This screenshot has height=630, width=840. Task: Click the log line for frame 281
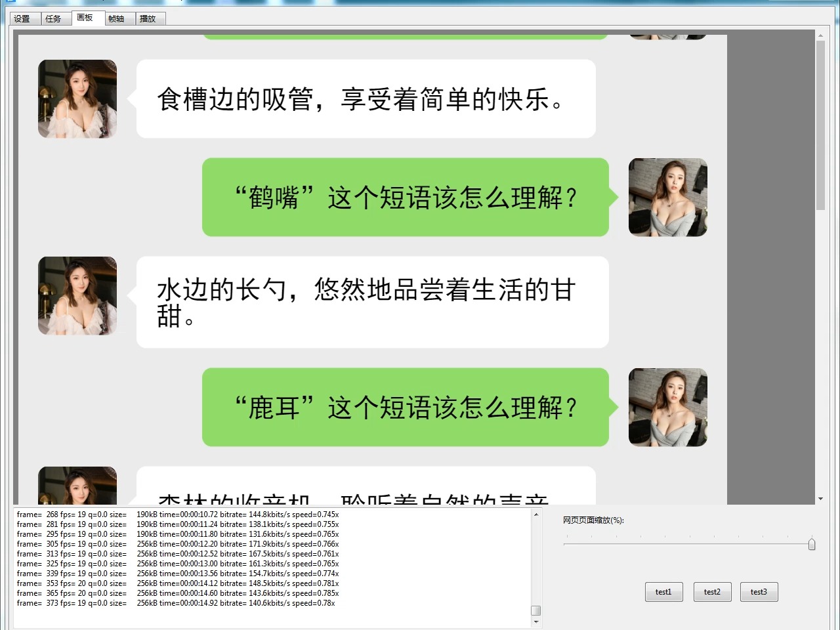[x=178, y=524]
